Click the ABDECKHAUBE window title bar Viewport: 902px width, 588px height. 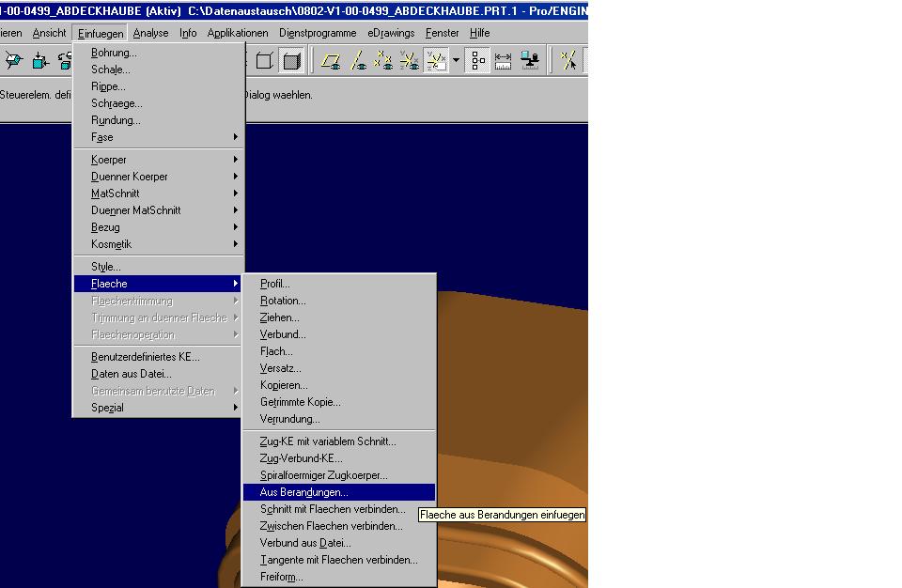(x=293, y=11)
